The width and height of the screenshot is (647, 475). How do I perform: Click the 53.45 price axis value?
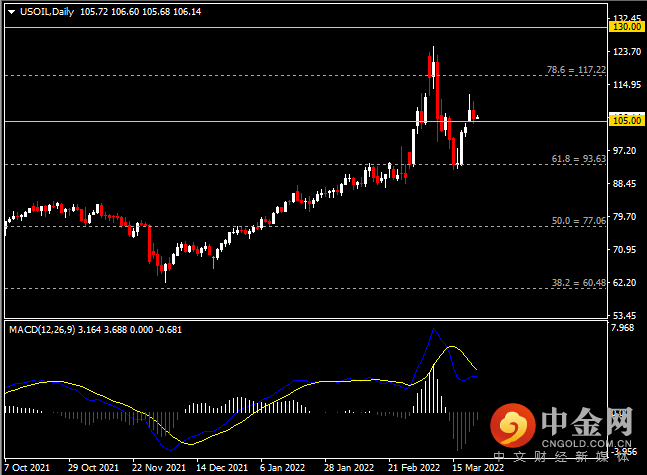tap(625, 315)
